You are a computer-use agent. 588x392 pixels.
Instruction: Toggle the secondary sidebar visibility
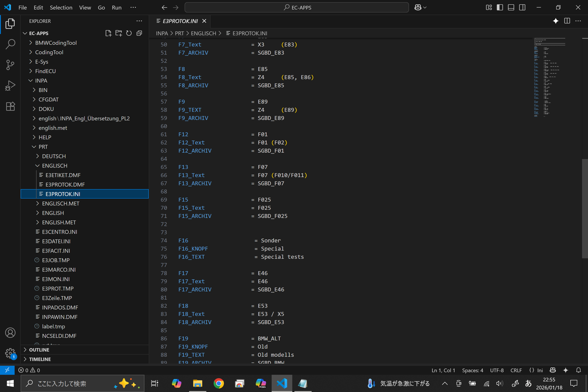pyautogui.click(x=522, y=8)
